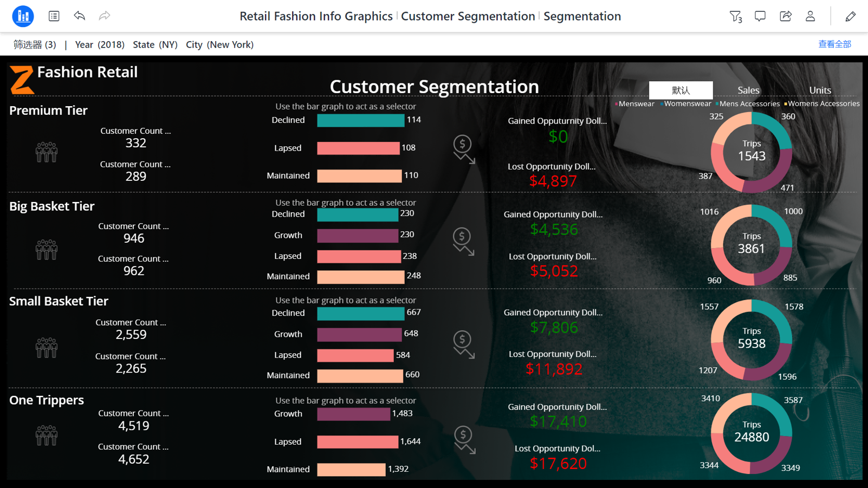The height and width of the screenshot is (488, 868).
Task: Click the One Trippers customers icon
Action: [47, 435]
